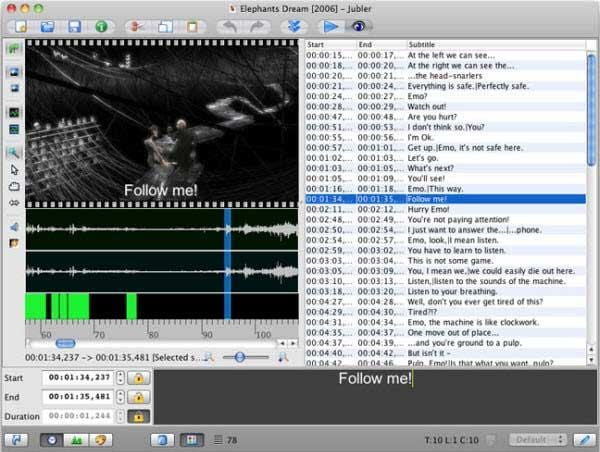Screen dimensions: 600x452
Task: Toggle the Duration lock
Action: point(140,416)
